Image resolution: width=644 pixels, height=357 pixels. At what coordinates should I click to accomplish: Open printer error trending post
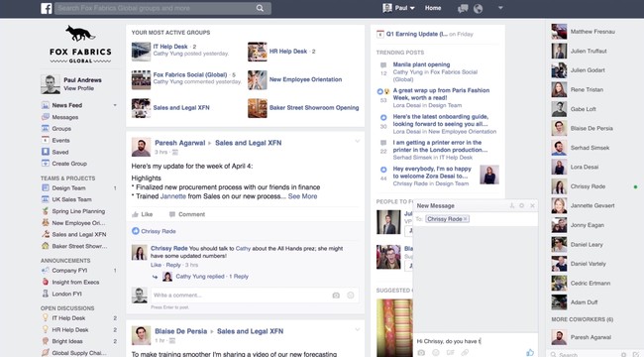pyautogui.click(x=440, y=147)
